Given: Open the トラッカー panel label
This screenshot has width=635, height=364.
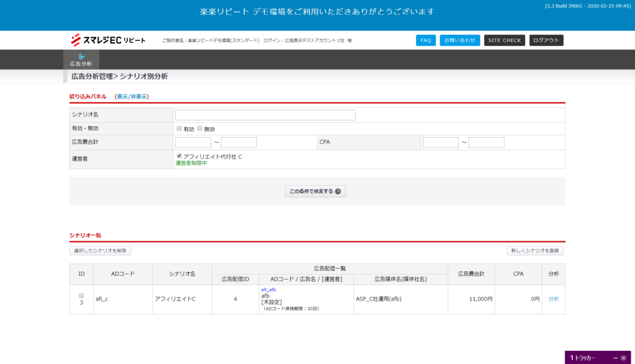Looking at the screenshot, I should (583, 358).
